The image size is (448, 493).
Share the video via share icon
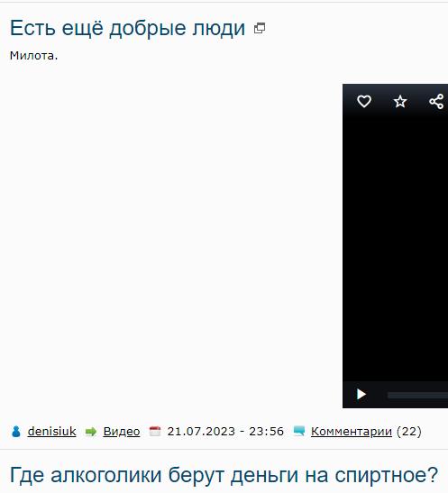(436, 102)
